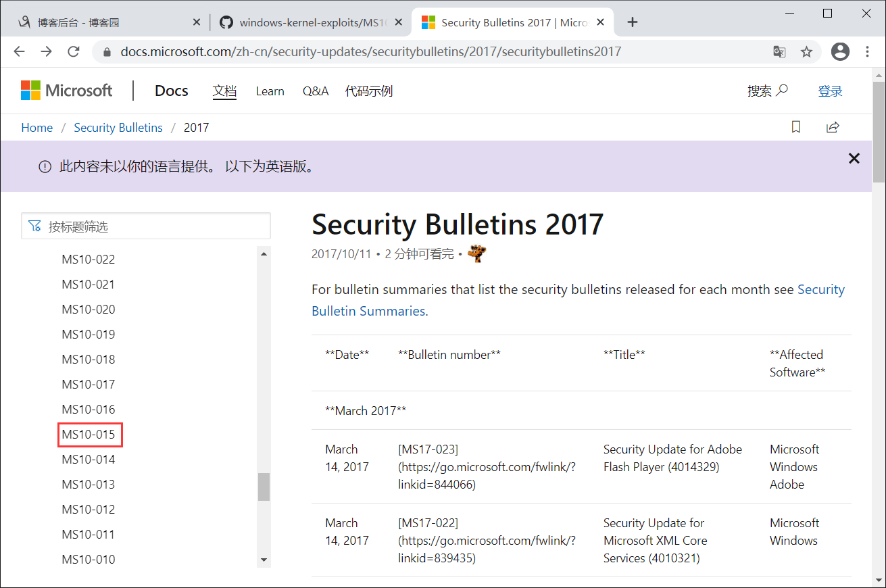The image size is (886, 588).
Task: Open the Docs home link
Action: coord(172,91)
